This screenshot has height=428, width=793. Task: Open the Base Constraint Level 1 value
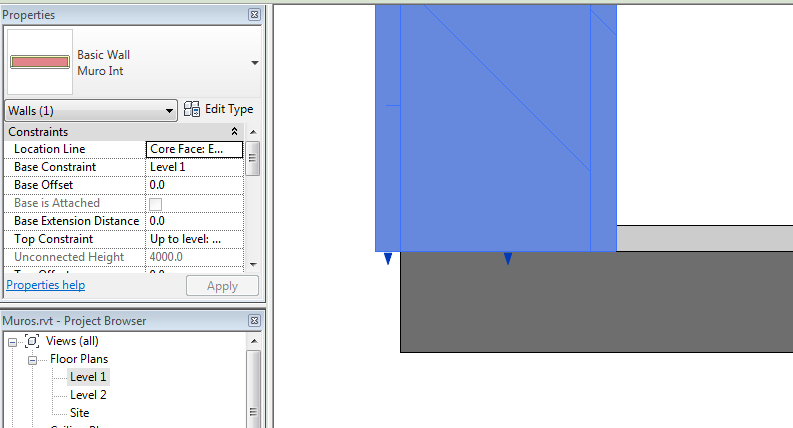[194, 167]
